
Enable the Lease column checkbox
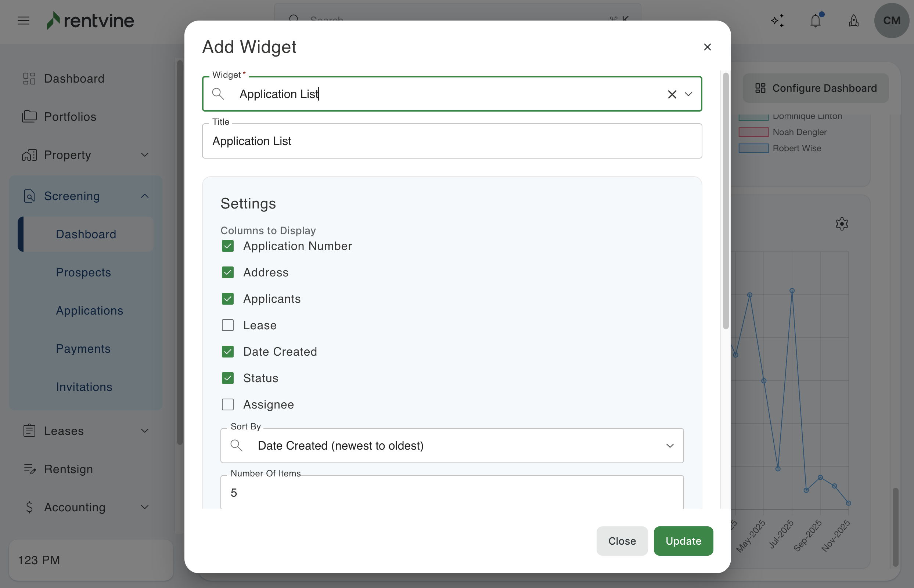pyautogui.click(x=228, y=325)
